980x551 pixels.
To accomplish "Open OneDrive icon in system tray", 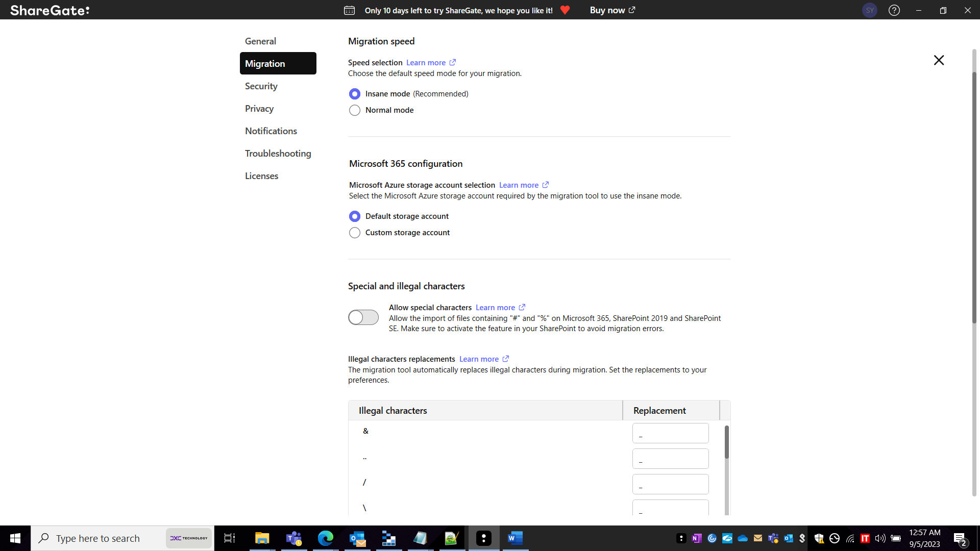I will [x=743, y=538].
